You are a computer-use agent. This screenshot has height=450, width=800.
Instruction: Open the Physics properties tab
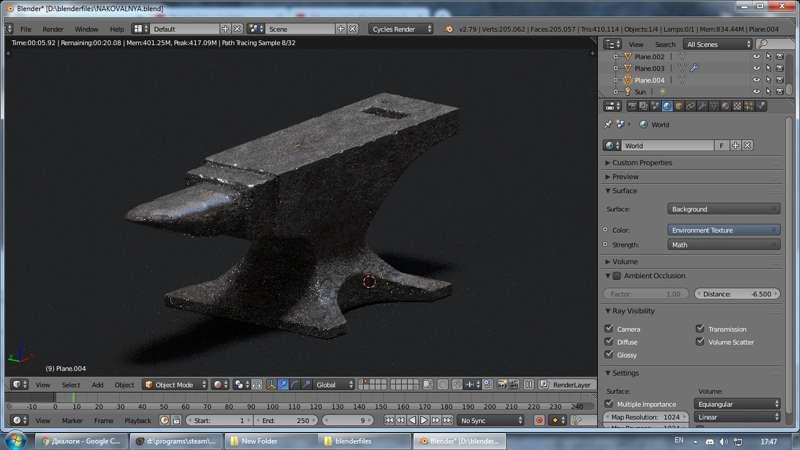[761, 106]
